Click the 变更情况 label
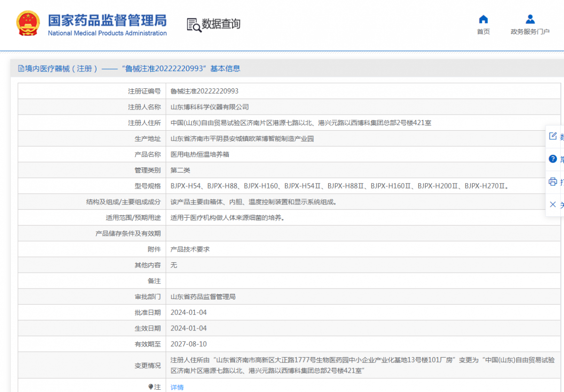Viewport: 564px width, 392px height. (148, 365)
